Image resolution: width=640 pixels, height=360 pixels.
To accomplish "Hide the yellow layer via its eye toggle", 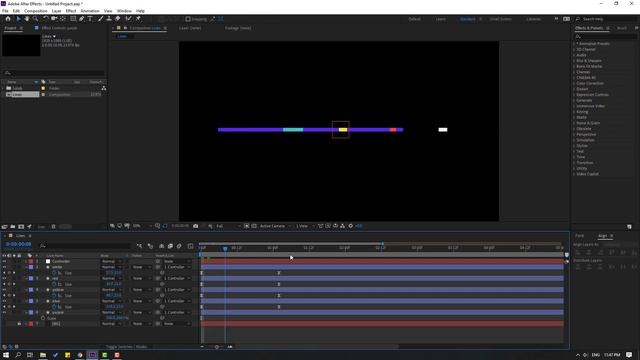I will tap(4, 290).
